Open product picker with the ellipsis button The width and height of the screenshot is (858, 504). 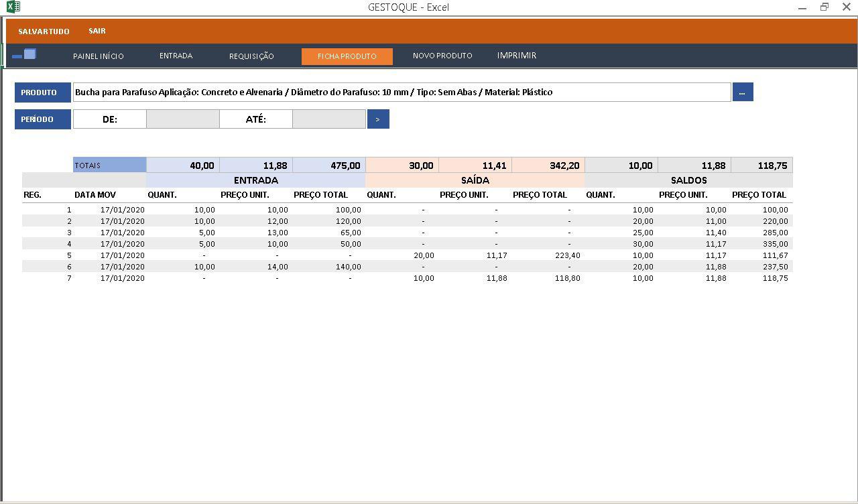tap(742, 92)
